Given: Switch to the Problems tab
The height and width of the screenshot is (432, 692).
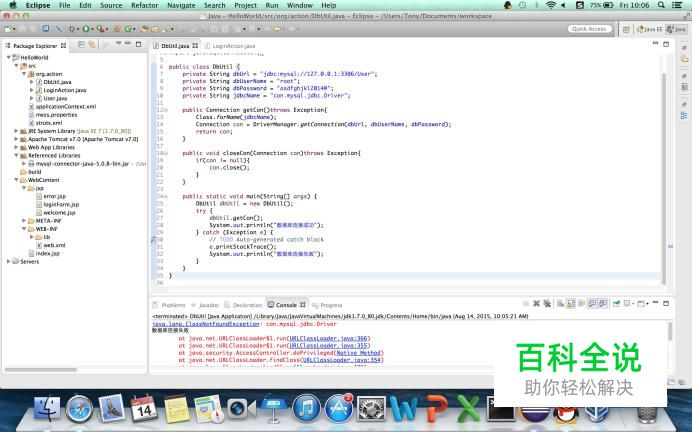Looking at the screenshot, I should click(169, 305).
